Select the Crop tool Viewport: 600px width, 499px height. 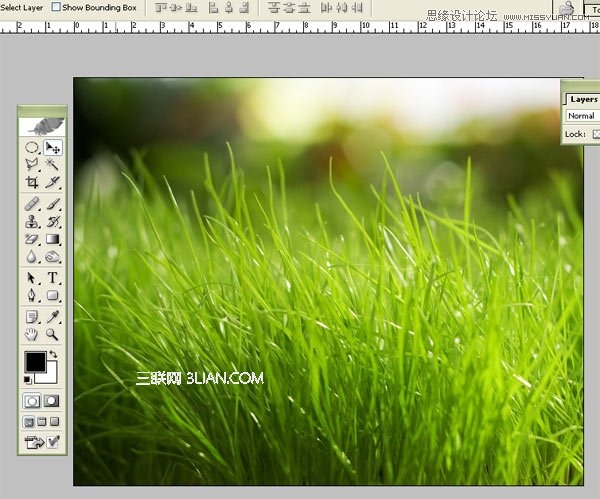click(x=32, y=182)
